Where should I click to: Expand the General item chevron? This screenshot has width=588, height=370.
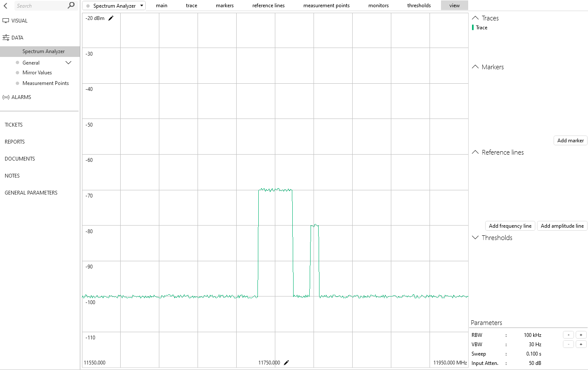point(68,62)
